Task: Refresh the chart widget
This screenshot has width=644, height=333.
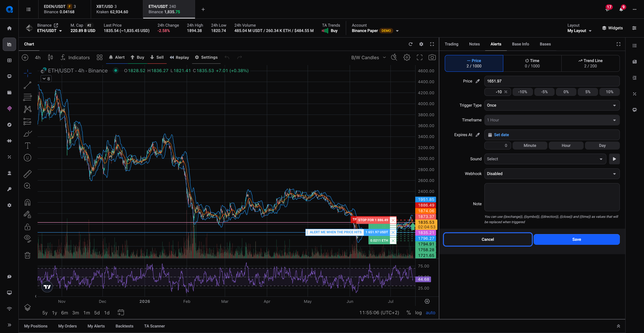Action: click(x=411, y=44)
